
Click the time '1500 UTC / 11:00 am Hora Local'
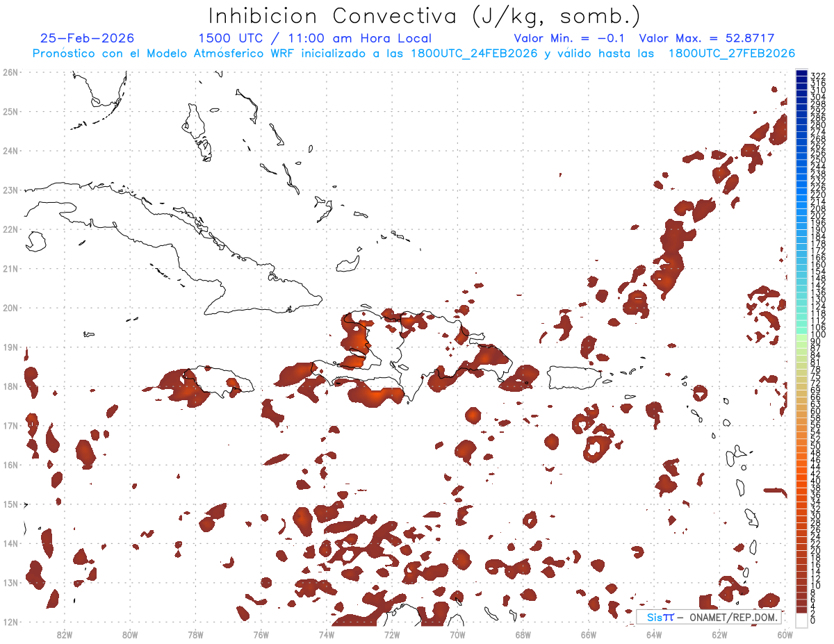315,38
